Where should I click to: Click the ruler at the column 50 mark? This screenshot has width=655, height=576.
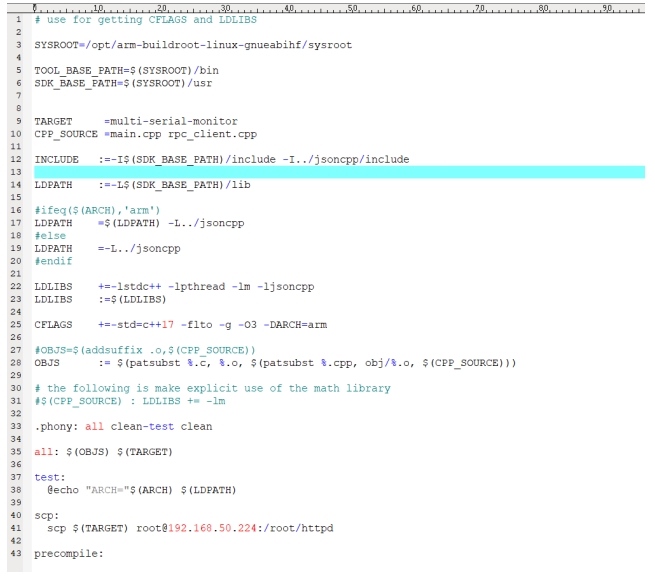[x=352, y=8]
